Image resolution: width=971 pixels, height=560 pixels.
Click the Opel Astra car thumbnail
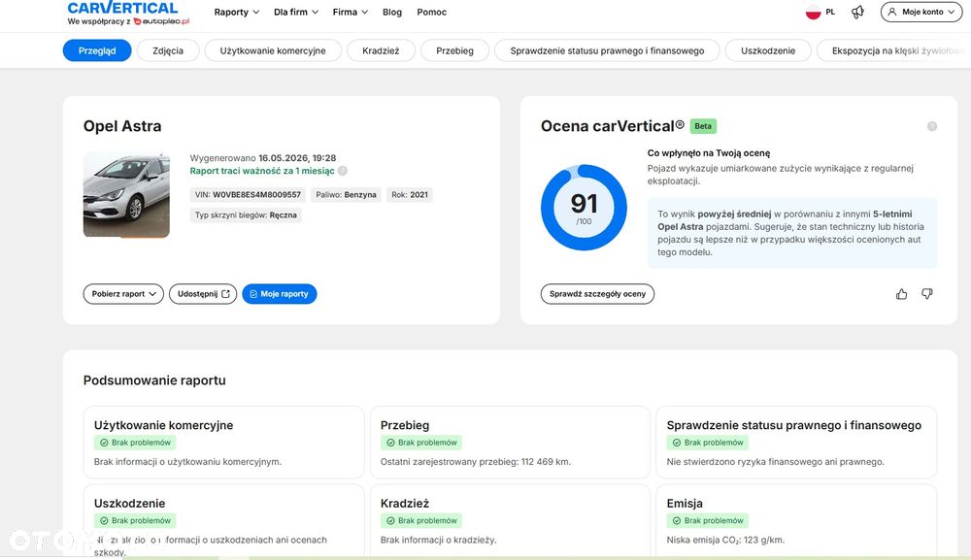(126, 194)
